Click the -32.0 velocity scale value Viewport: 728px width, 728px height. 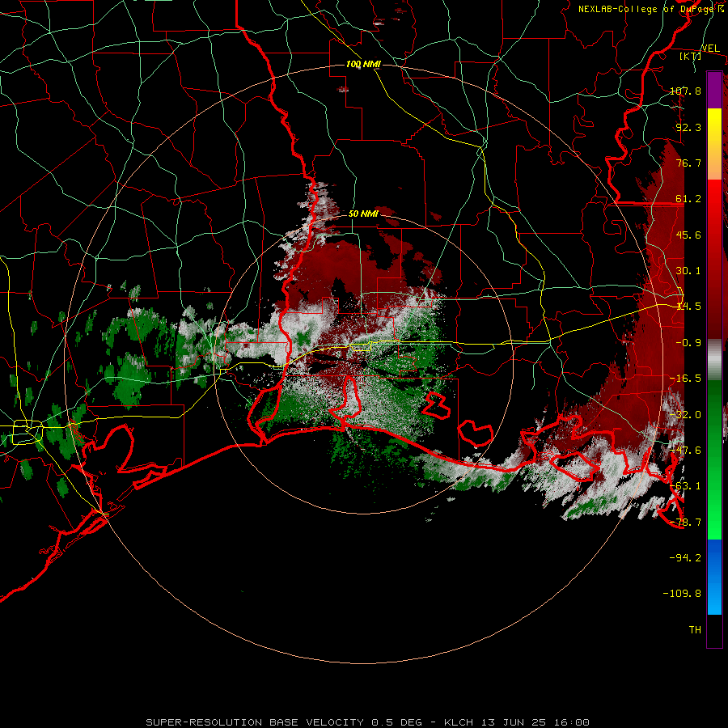pyautogui.click(x=685, y=414)
